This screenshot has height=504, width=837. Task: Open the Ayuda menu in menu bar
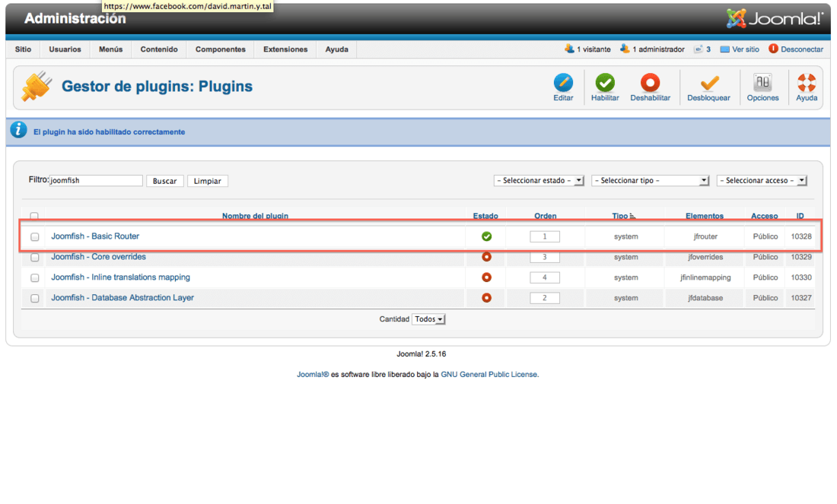pyautogui.click(x=337, y=49)
